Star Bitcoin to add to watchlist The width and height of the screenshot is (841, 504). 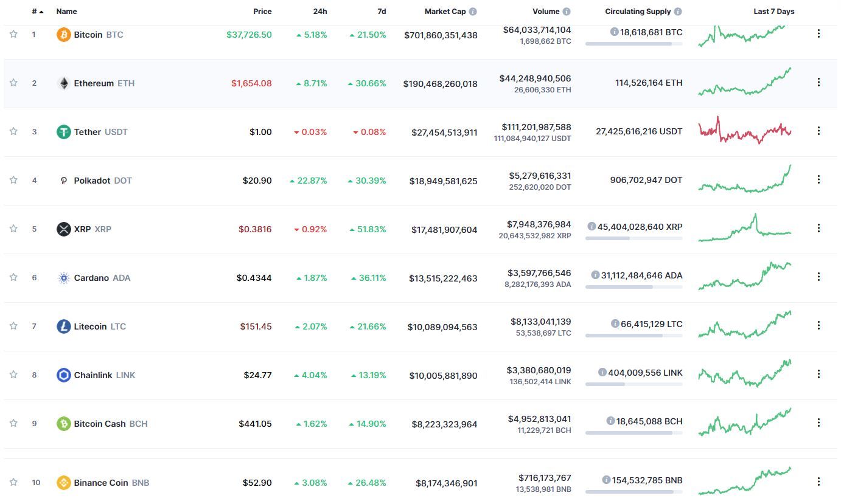[13, 34]
